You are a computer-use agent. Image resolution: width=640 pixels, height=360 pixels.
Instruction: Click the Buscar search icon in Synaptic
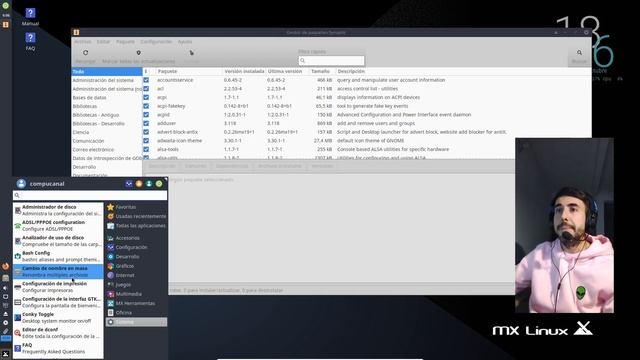579,53
